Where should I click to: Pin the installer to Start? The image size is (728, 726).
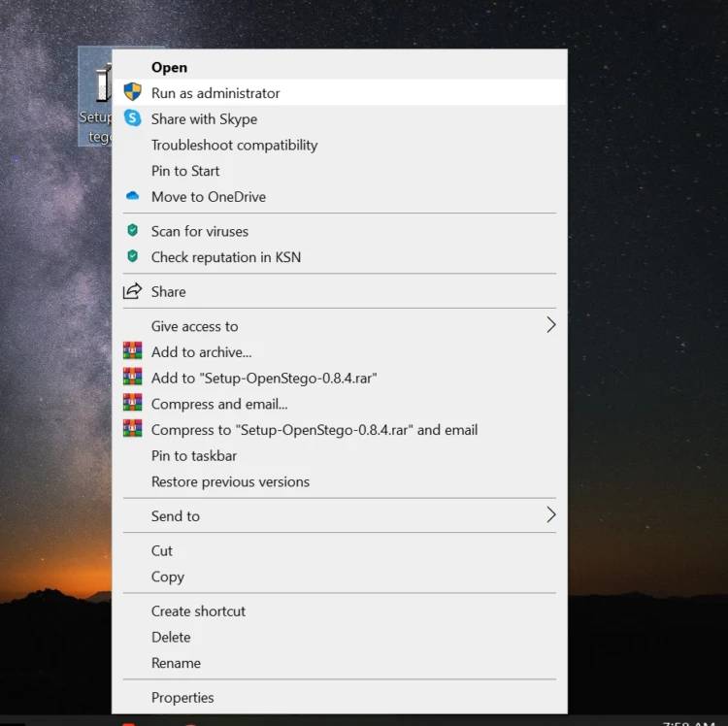click(185, 171)
